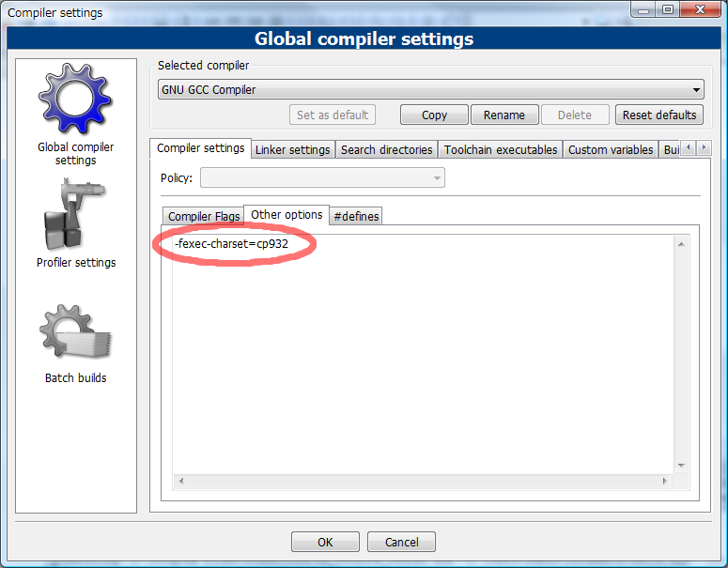Click inside the other options text area
Viewport: 728px width, 568px height.
pyautogui.click(x=424, y=355)
